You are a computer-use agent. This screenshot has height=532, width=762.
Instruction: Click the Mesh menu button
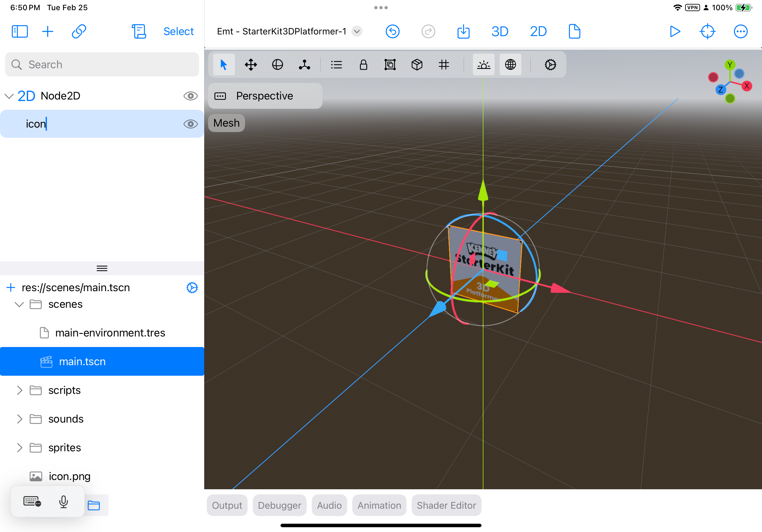(x=226, y=123)
